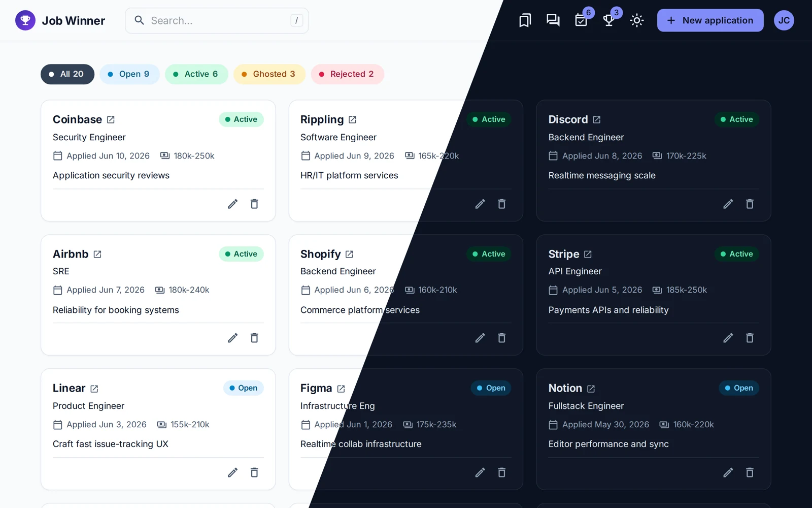Edit the Notion application

tap(728, 473)
